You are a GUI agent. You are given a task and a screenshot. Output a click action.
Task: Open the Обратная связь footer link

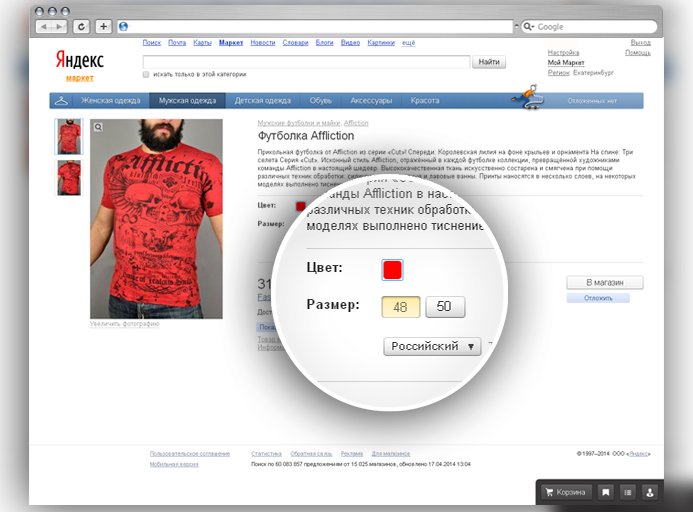[311, 454]
